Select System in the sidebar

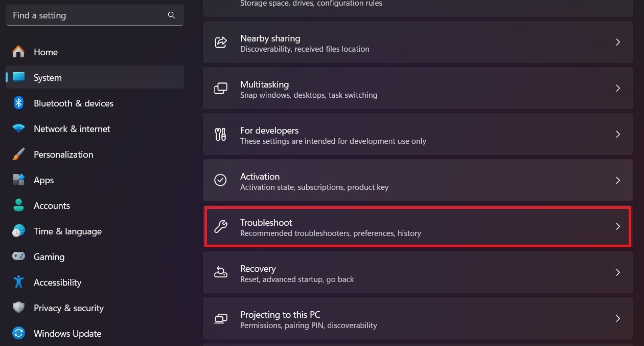[95, 77]
